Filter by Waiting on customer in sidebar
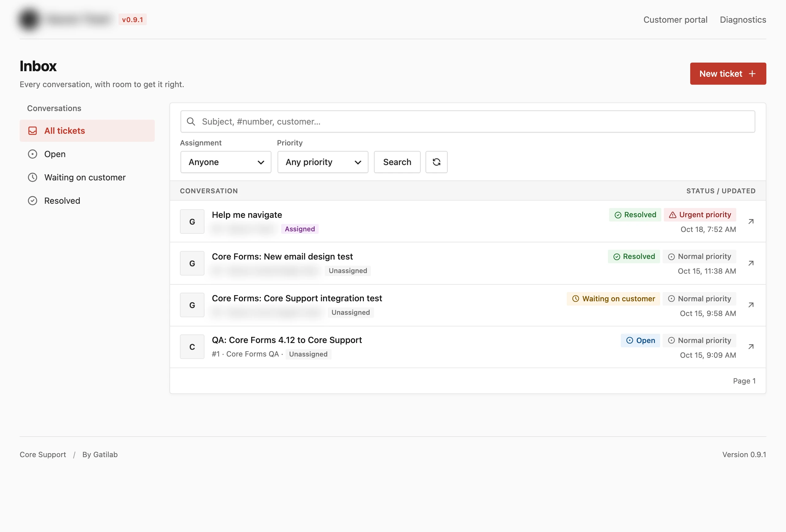 point(87,177)
